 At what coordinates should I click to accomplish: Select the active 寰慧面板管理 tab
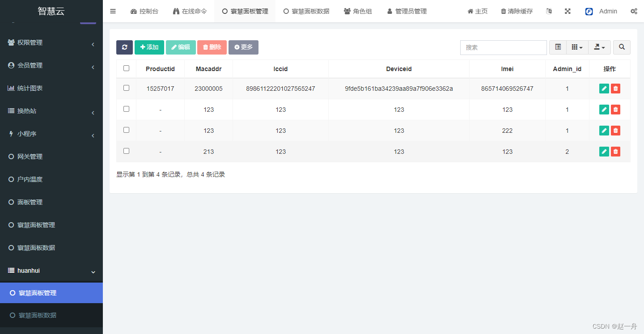[245, 11]
